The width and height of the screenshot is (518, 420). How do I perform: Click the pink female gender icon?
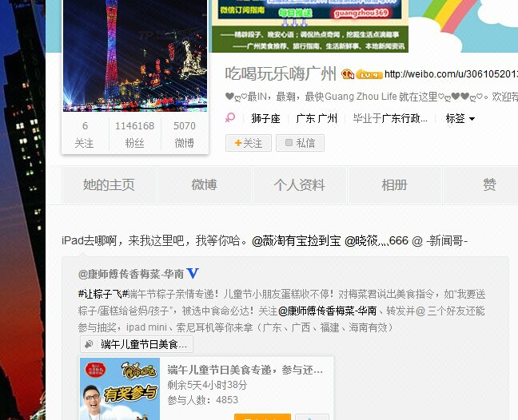(x=230, y=117)
